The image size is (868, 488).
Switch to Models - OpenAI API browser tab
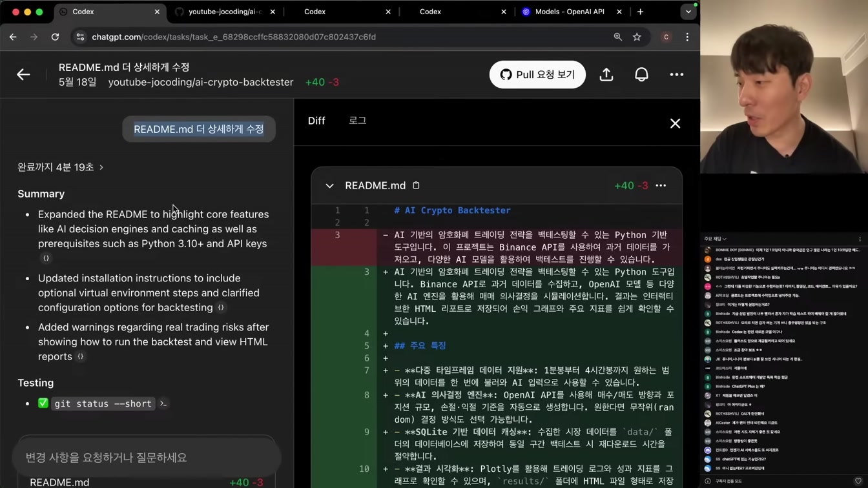click(x=572, y=12)
